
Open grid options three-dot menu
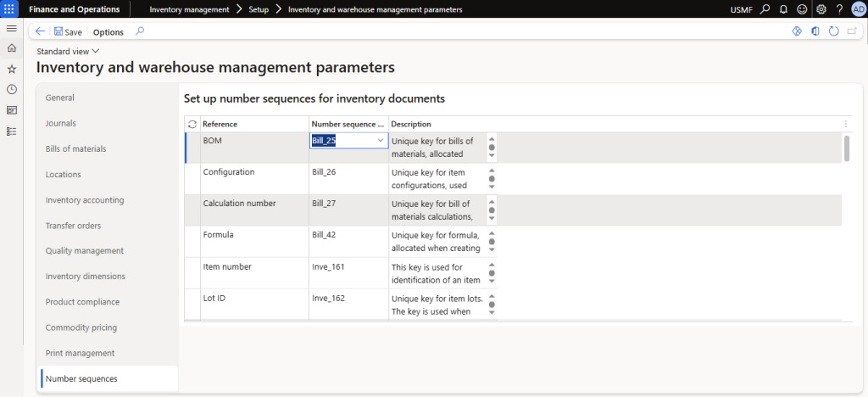point(845,124)
